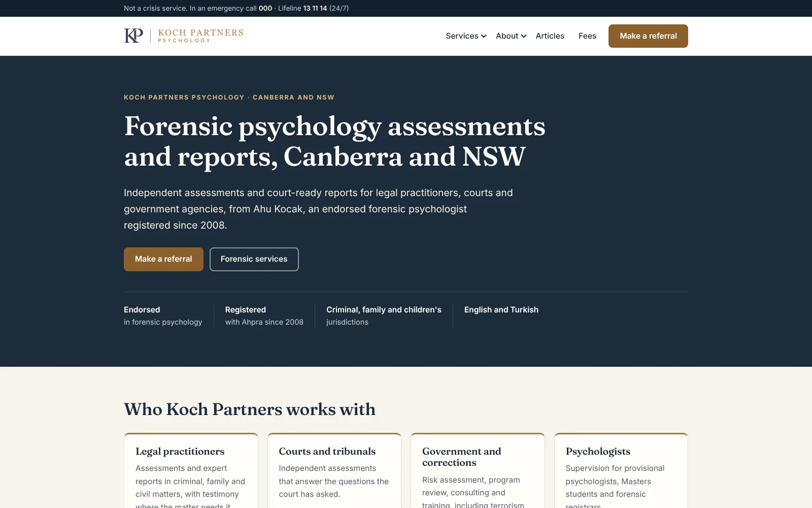Click the 'Endorsed' credential text
This screenshot has height=508, width=812.
pyautogui.click(x=142, y=310)
